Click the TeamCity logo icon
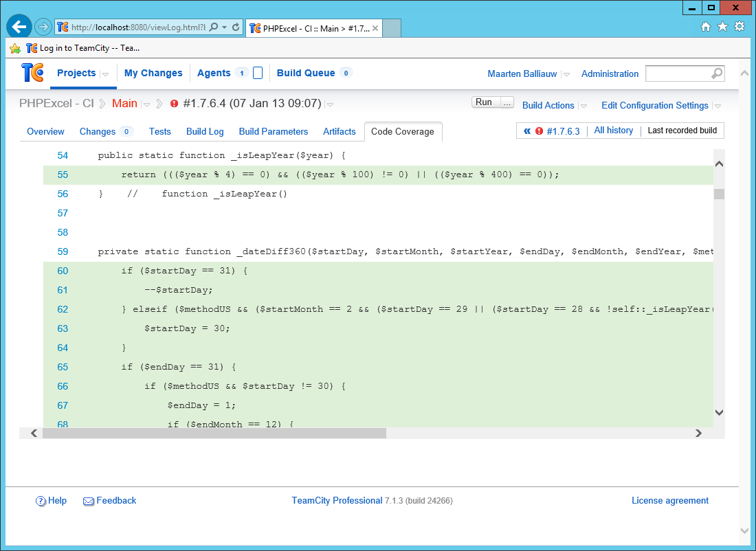This screenshot has width=756, height=551. 32,73
